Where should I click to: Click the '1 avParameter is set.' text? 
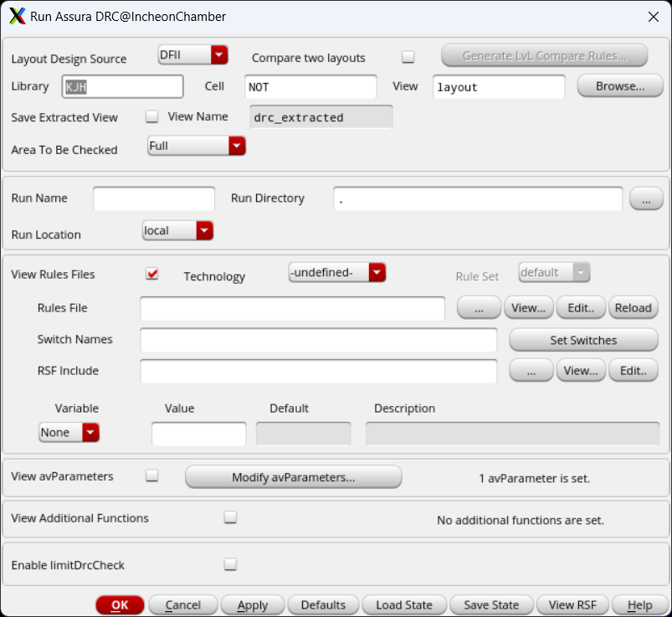coord(535,479)
